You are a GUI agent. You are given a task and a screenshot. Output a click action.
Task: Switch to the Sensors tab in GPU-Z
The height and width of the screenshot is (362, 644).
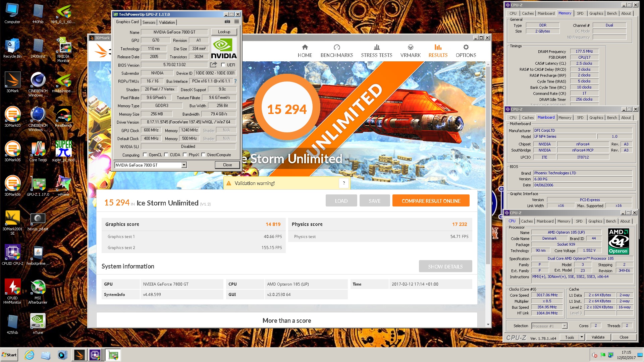pyautogui.click(x=149, y=22)
